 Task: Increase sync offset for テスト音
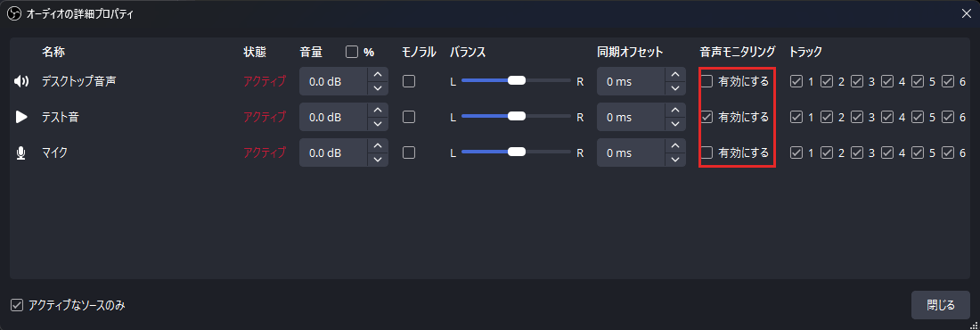[x=674, y=110]
